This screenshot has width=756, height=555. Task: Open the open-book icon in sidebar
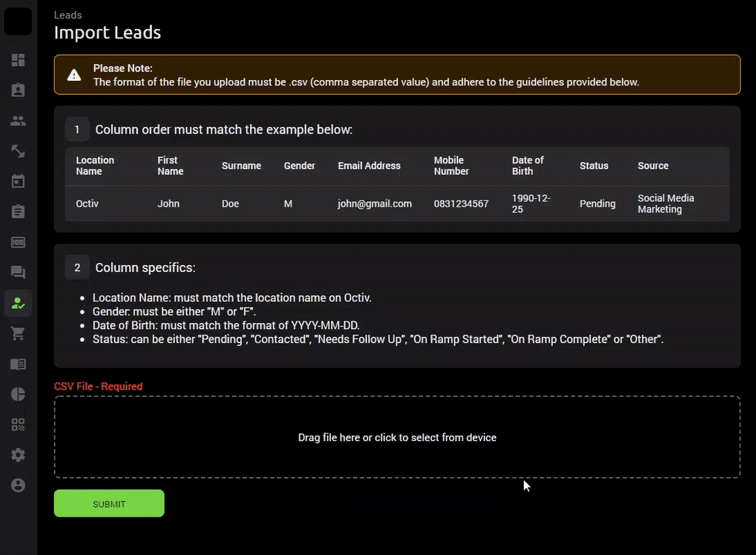pyautogui.click(x=18, y=364)
